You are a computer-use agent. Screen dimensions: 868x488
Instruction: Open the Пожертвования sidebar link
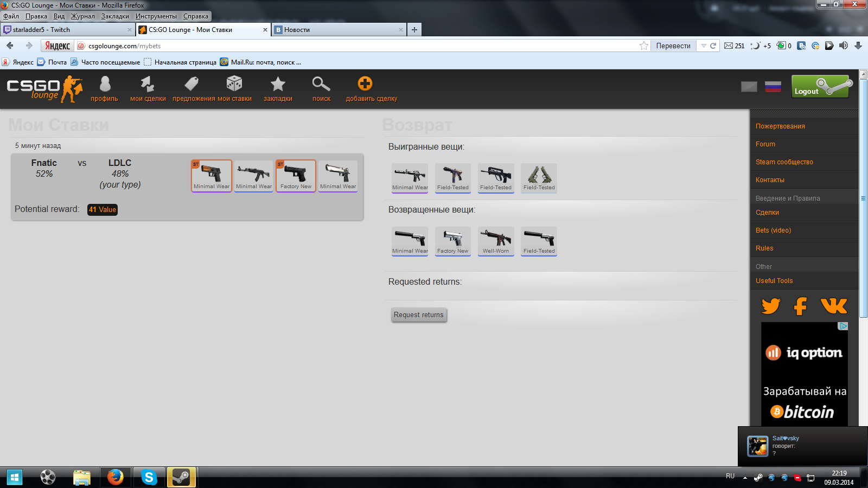[x=780, y=126]
